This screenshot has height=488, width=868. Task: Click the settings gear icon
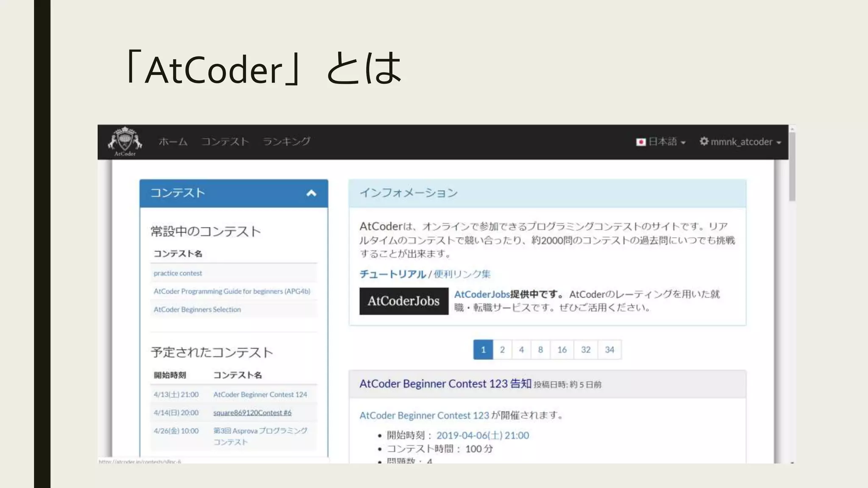click(x=704, y=141)
